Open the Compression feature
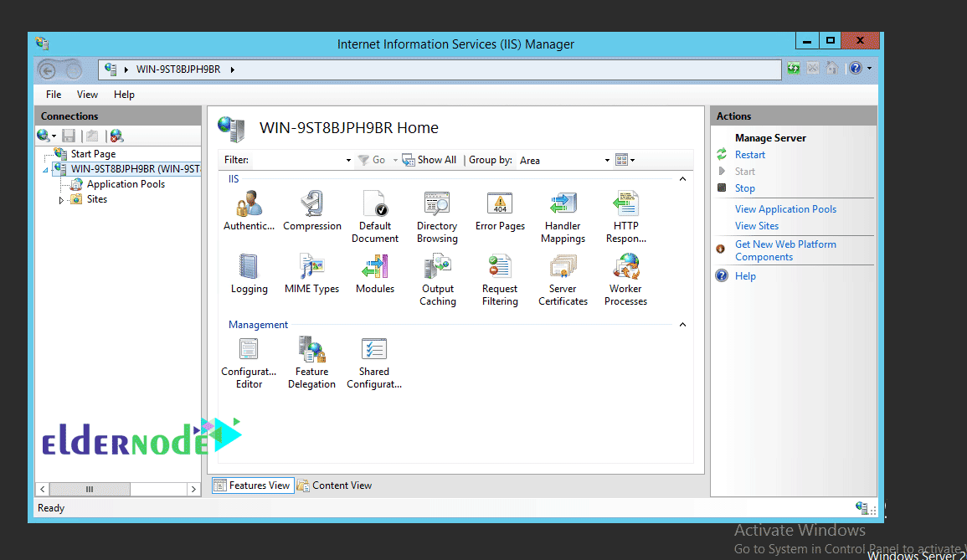Screen dimensions: 967x560 [x=312, y=211]
